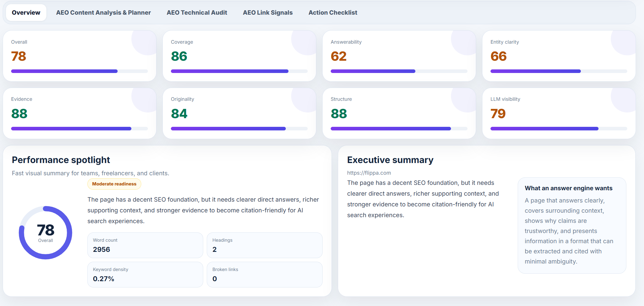Viewport: 644px width, 306px height.
Task: Click the Headings stat box
Action: point(265,245)
